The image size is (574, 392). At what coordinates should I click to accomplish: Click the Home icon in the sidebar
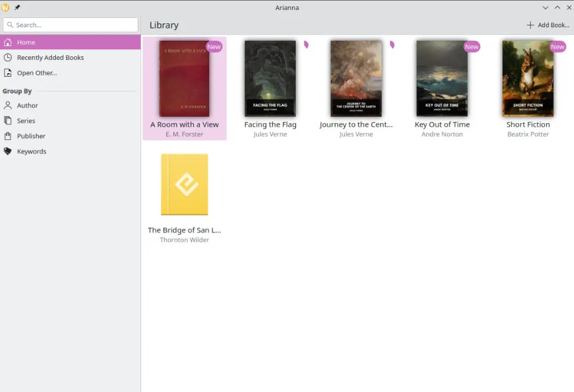8,42
